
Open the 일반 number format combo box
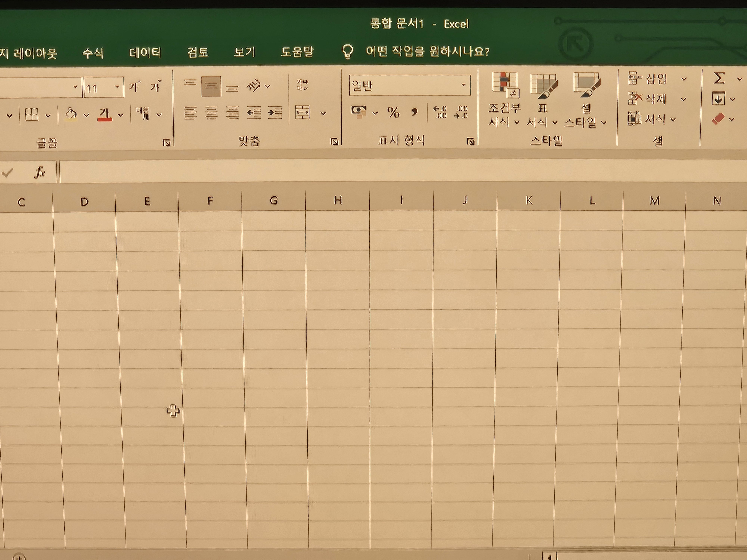tap(410, 85)
